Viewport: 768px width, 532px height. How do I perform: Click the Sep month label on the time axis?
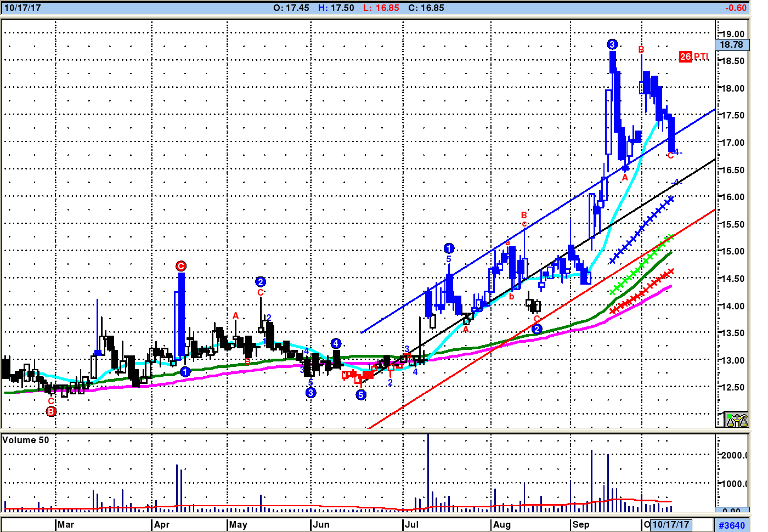tap(580, 524)
